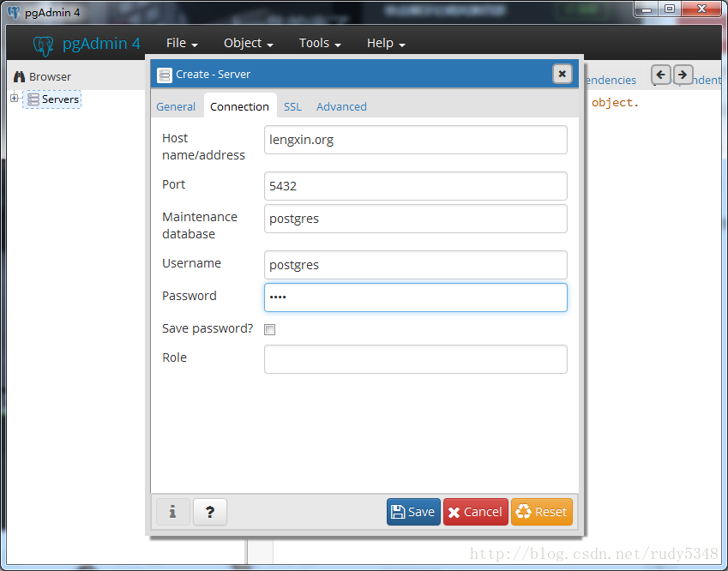
Task: Click the partially hidden Dependencies tab
Action: pos(610,81)
